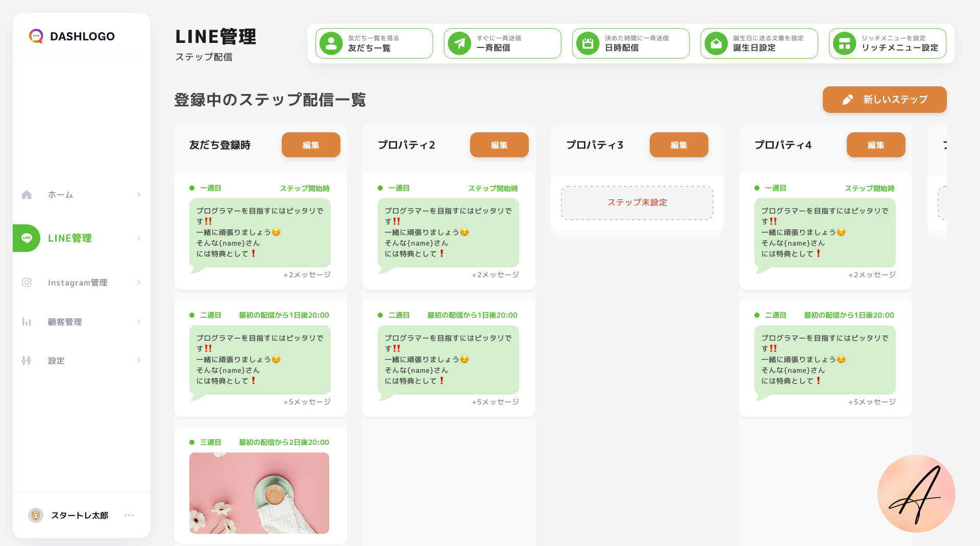Click 三通目 label in 友だち登録時
The image size is (980, 546).
tap(210, 442)
